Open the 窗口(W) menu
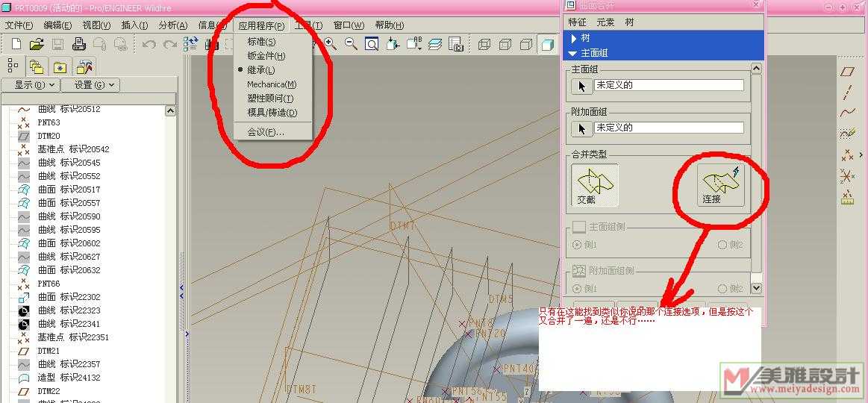 [349, 25]
